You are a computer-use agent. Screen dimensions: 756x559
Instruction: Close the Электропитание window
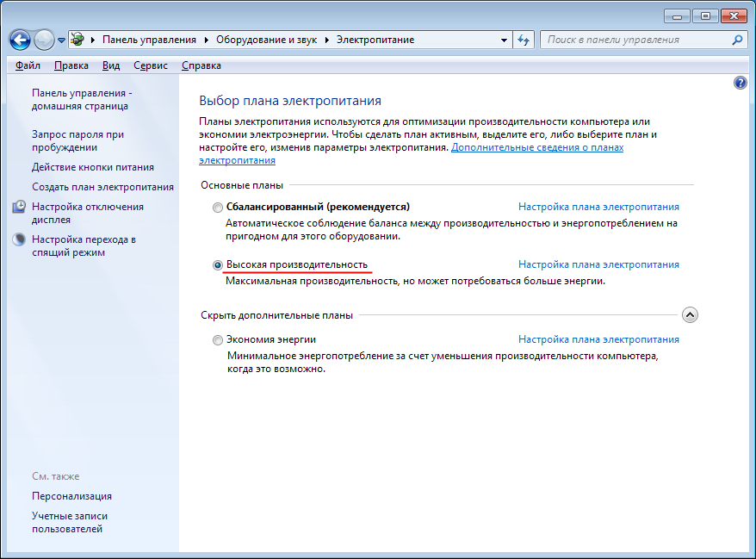point(734,16)
